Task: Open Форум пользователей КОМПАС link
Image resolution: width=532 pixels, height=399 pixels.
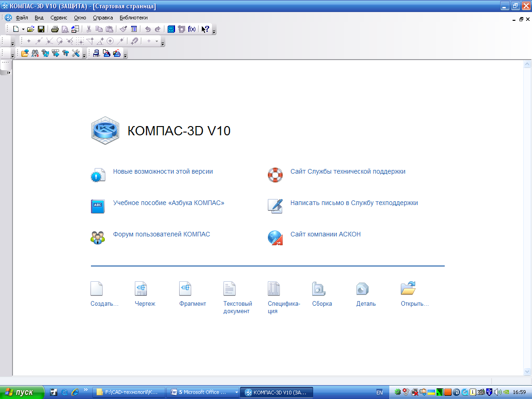Action: [x=162, y=235]
